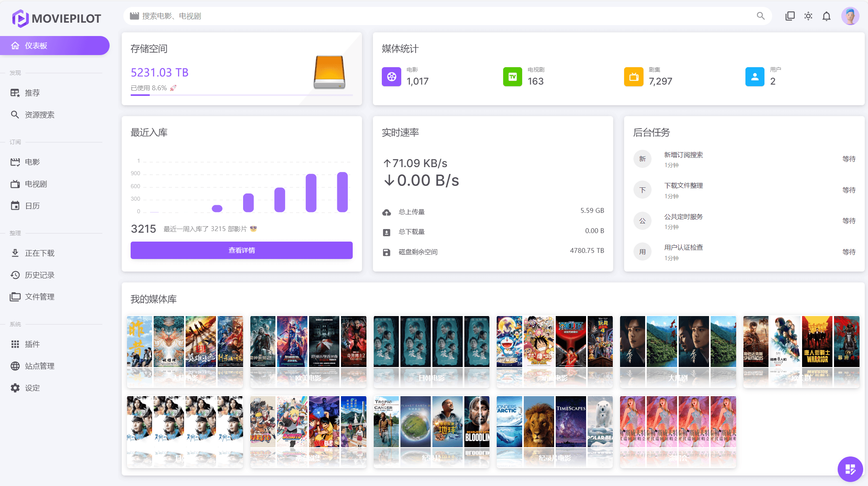Click the 5231.03 TB storage value
868x486 pixels.
point(159,72)
